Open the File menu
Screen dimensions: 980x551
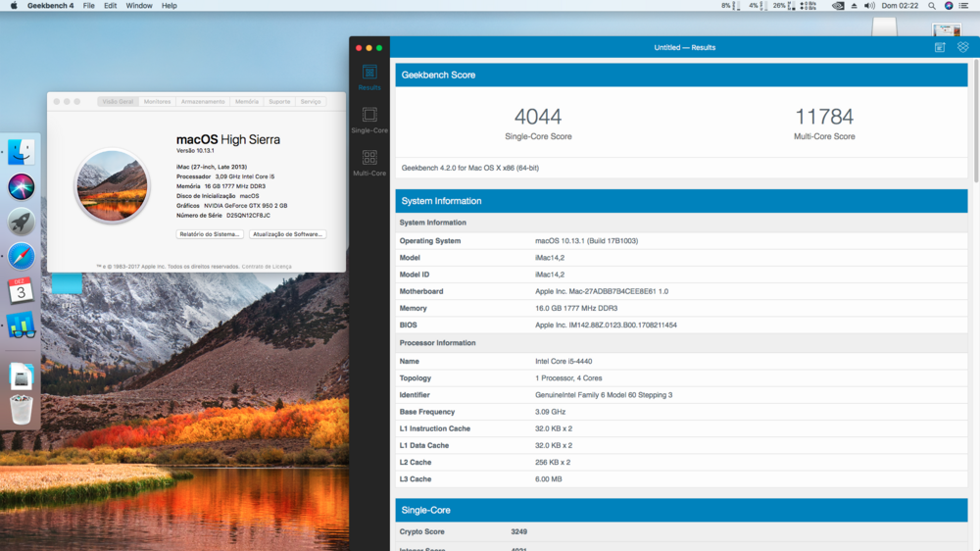[x=89, y=6]
